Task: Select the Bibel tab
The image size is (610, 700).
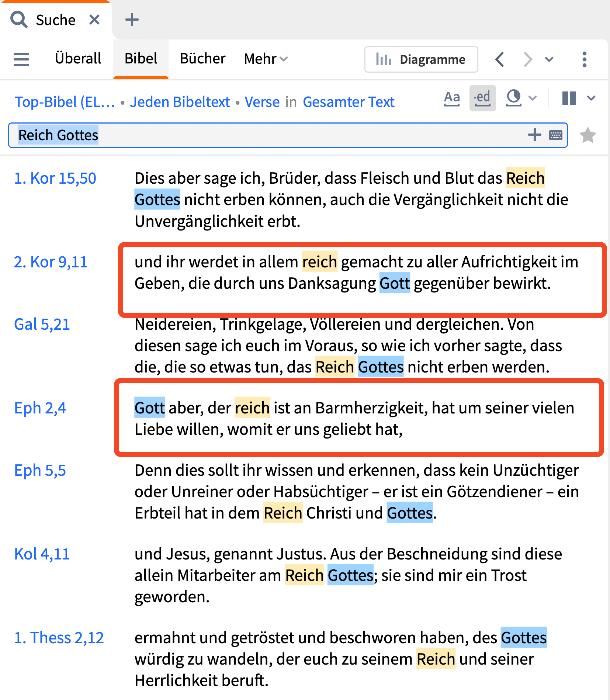Action: 141,58
